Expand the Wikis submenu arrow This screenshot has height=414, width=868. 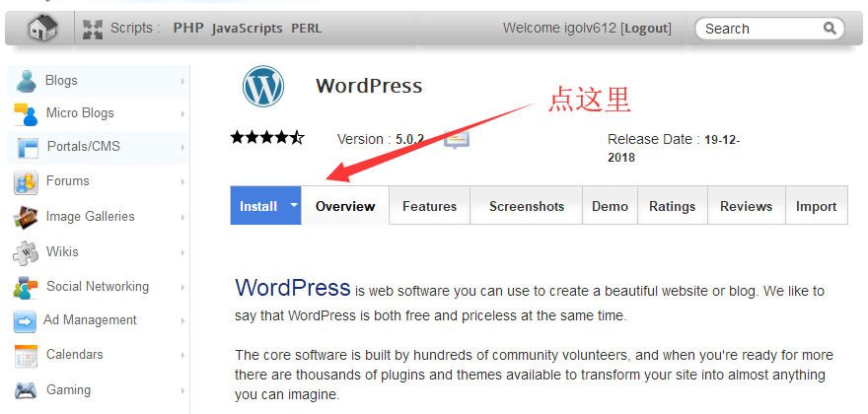(x=182, y=253)
